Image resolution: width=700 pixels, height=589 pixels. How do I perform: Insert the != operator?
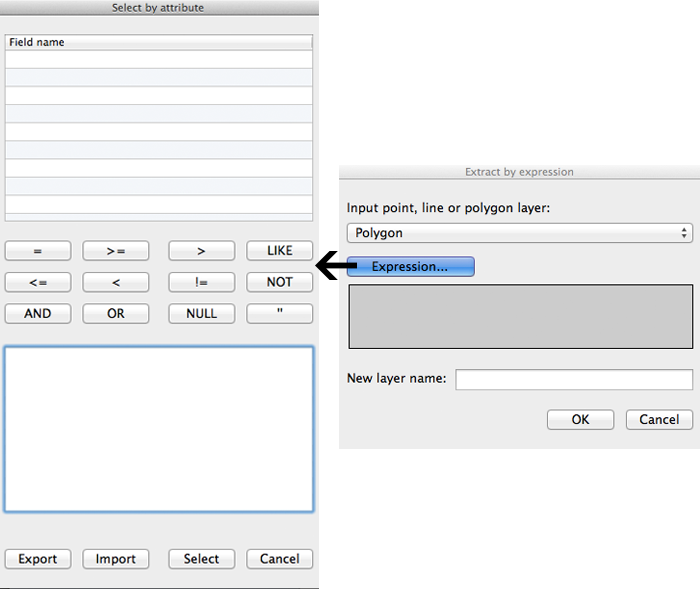[x=201, y=282]
